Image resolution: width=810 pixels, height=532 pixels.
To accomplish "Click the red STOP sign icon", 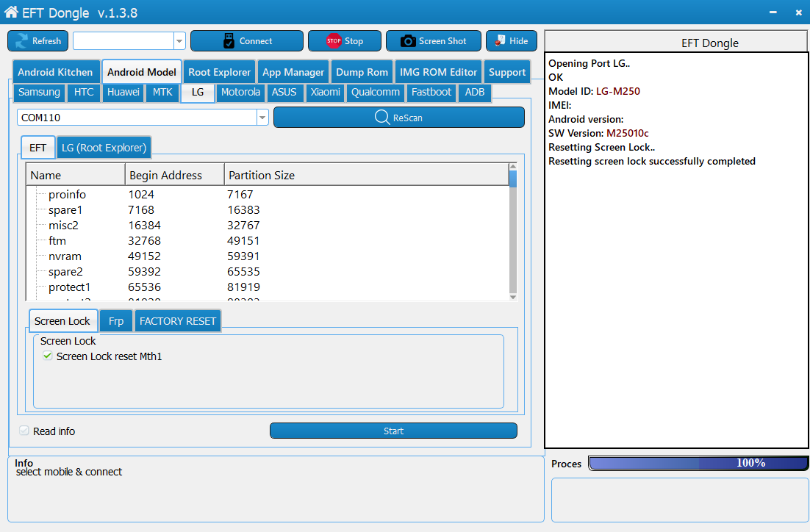I will click(x=334, y=41).
